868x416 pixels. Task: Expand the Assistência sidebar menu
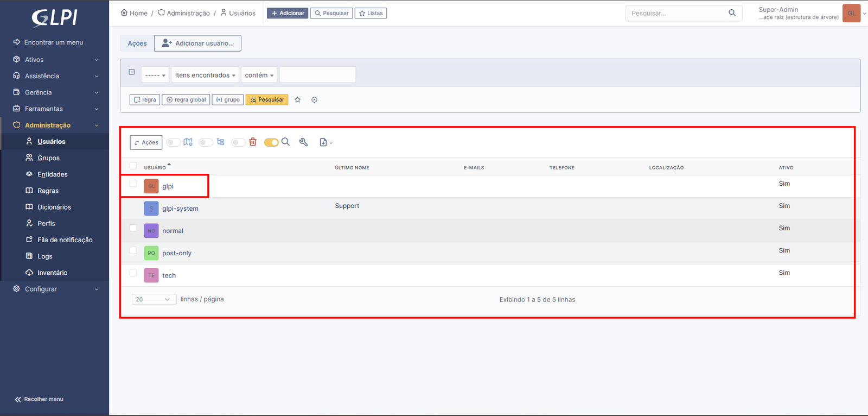pos(54,76)
